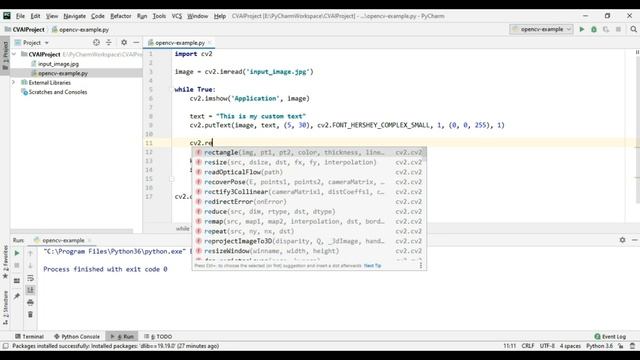Open Run panel settings gear

pyautogui.click(x=622, y=240)
